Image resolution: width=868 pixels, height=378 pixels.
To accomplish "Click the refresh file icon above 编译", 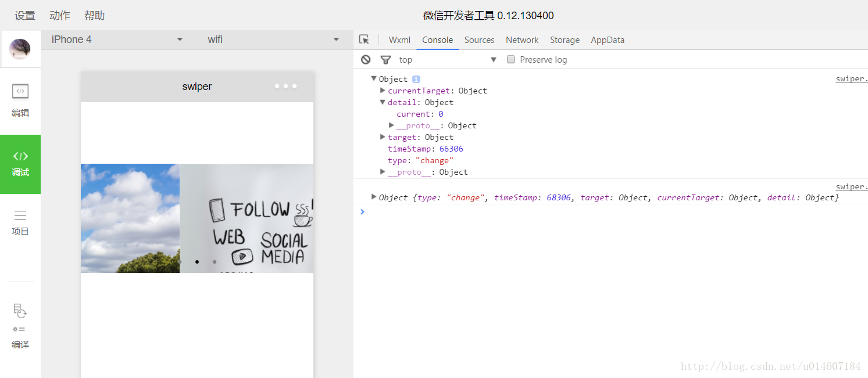I will click(x=20, y=311).
